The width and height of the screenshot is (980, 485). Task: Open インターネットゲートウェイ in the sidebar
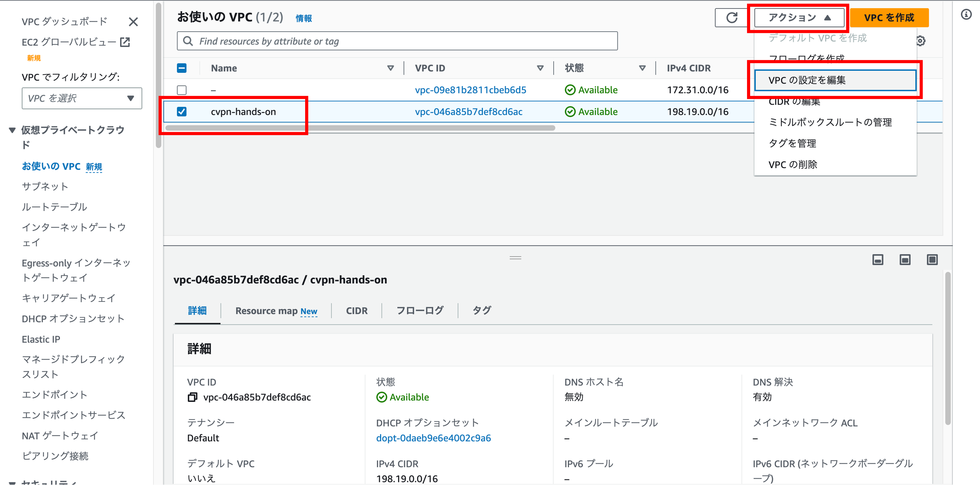[74, 235]
